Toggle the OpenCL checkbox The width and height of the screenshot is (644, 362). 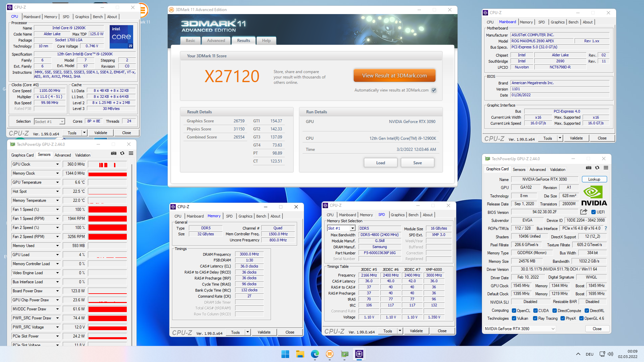(x=514, y=311)
